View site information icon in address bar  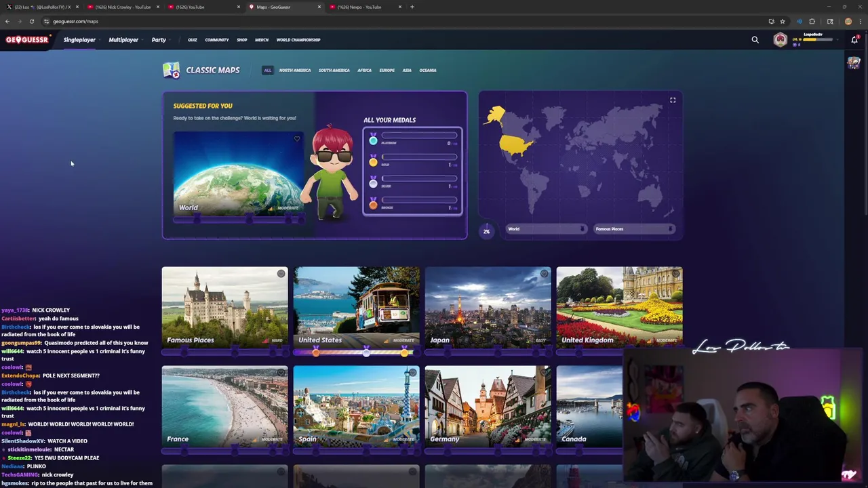tap(46, 21)
